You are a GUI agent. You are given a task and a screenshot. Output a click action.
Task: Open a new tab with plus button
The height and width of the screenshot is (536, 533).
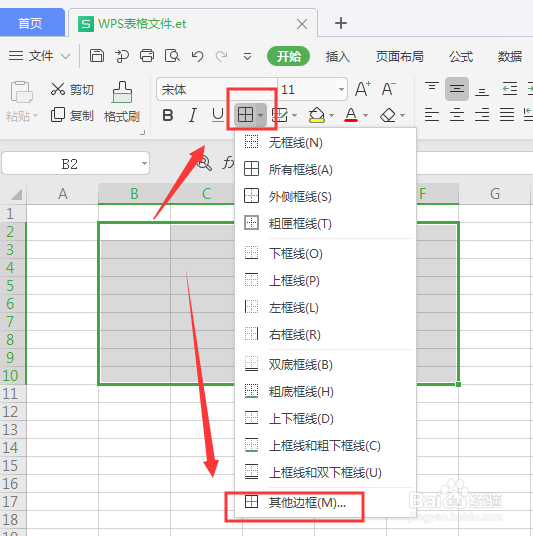pos(341,23)
